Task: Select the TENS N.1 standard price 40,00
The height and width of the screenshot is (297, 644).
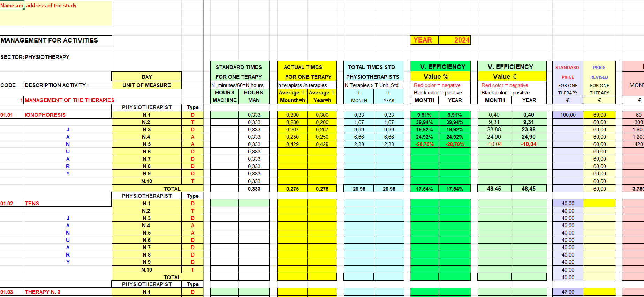Action: 568,203
